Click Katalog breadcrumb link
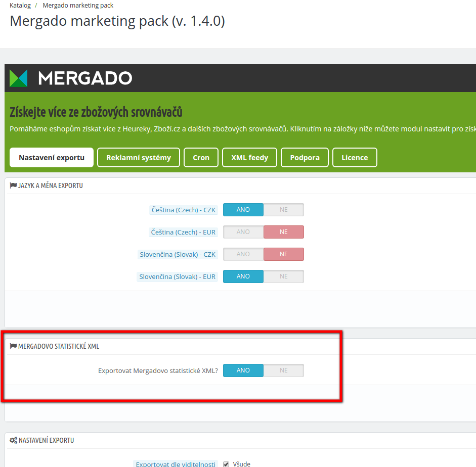476x467 pixels. 20,6
